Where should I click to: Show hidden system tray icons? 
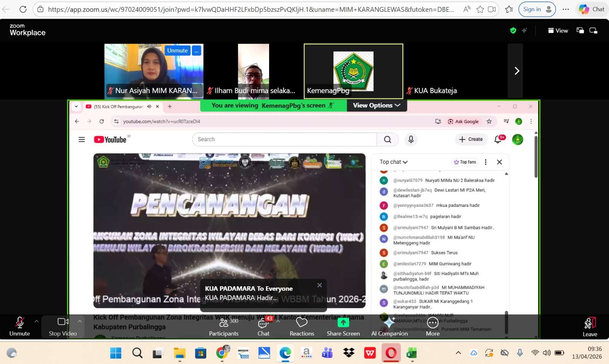pos(458,353)
